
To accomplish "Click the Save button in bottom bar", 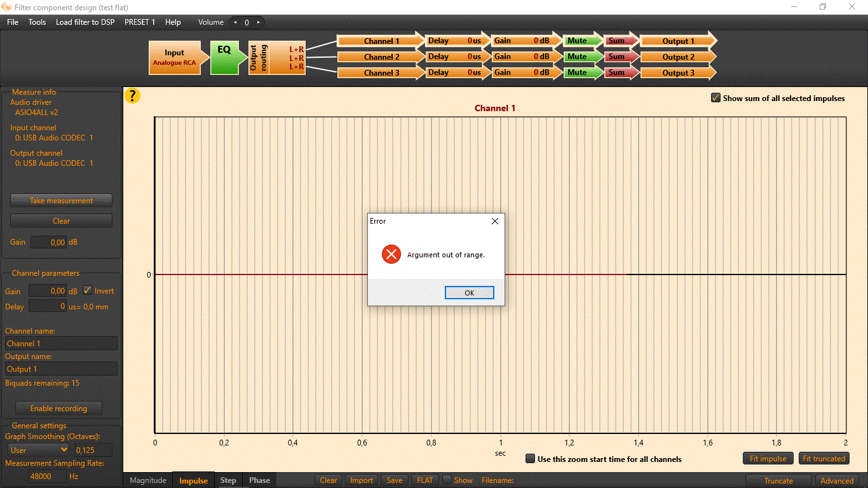I will 395,480.
